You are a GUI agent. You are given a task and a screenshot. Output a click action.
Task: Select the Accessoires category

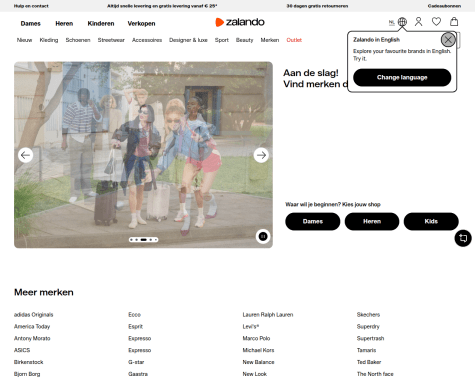point(147,40)
